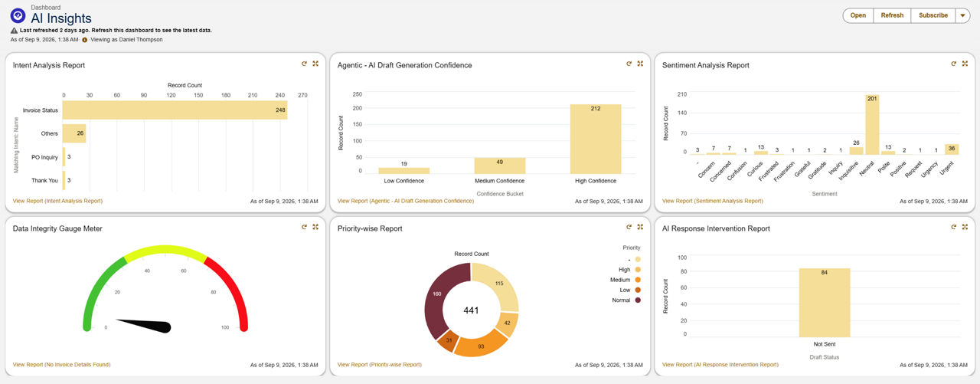Click the Others bar showing 26
980x384 pixels.
pyautogui.click(x=74, y=133)
